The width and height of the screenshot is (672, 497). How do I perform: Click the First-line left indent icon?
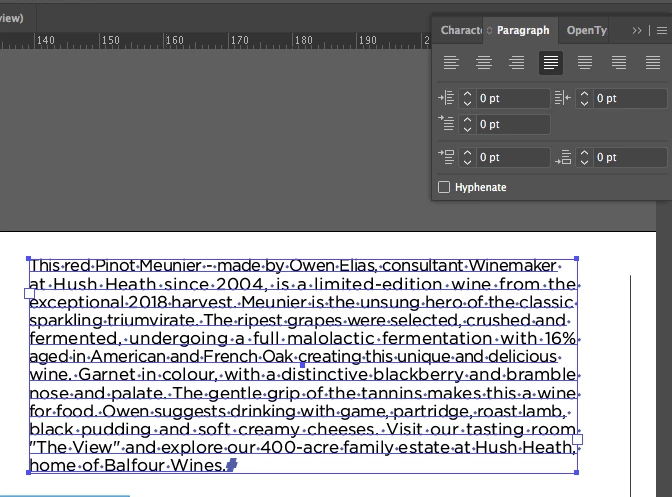click(x=446, y=123)
